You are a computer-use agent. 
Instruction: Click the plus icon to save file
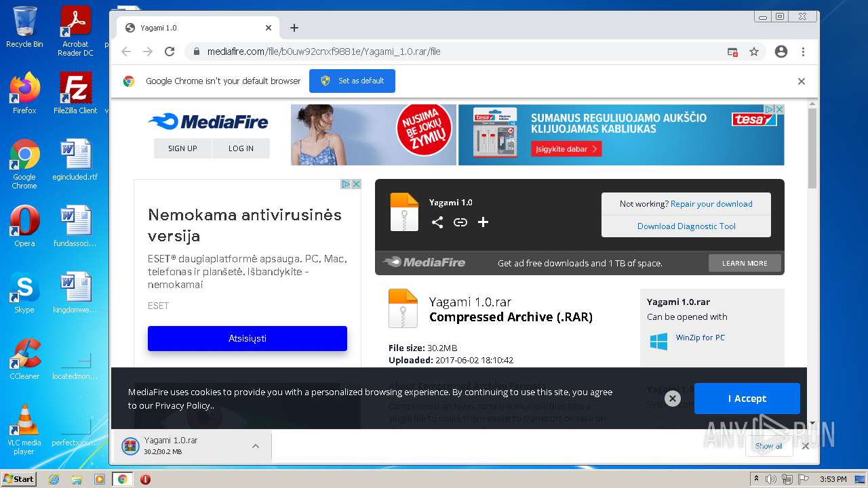coord(483,222)
